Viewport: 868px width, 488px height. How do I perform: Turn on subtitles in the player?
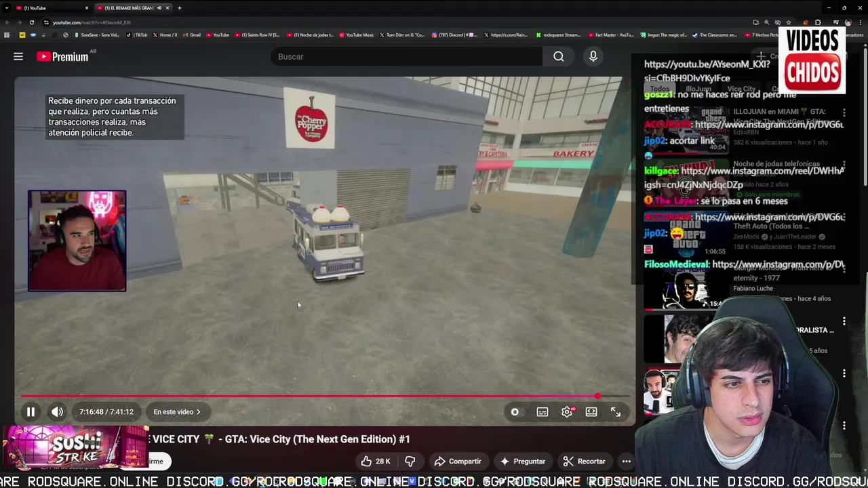click(542, 411)
